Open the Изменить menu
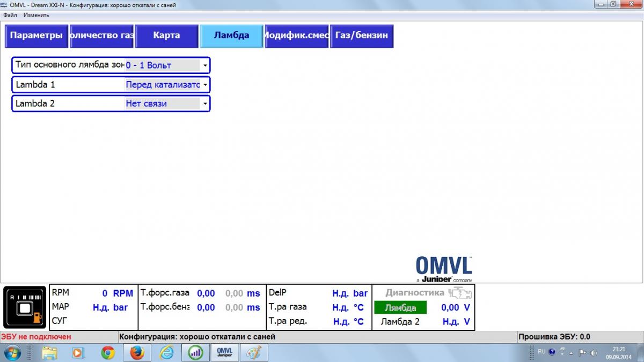This screenshot has height=362, width=644. (x=36, y=15)
